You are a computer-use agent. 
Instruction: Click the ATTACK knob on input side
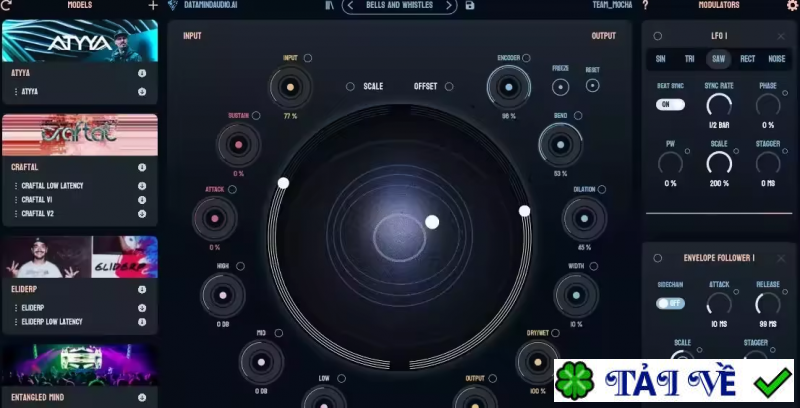point(215,219)
